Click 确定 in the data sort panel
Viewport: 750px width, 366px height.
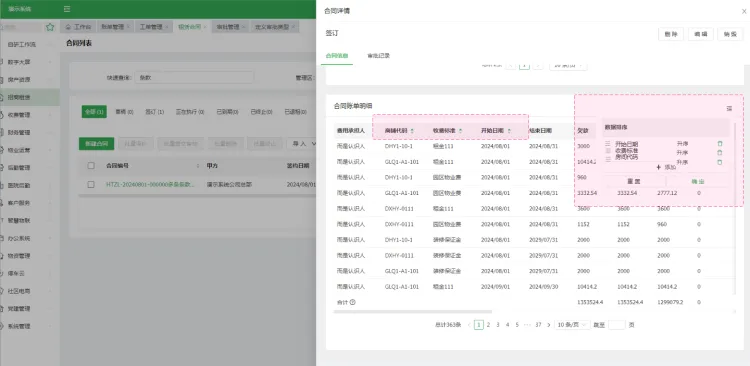tap(698, 182)
